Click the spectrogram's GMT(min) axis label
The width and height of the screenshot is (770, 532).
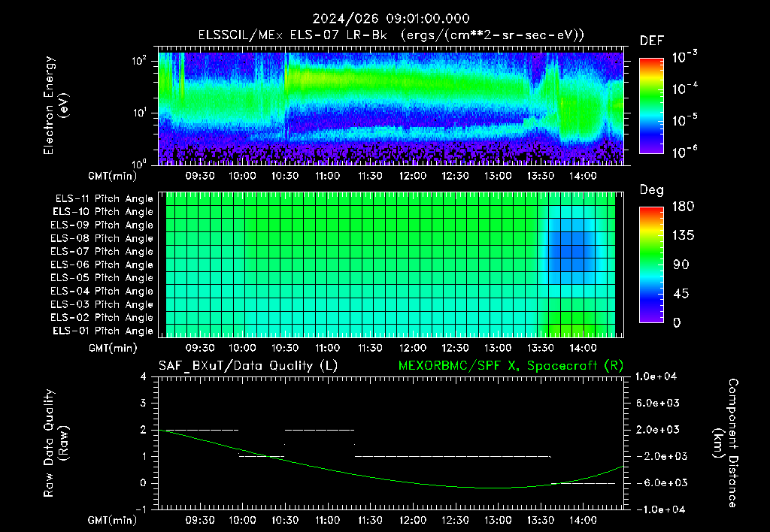click(x=113, y=176)
